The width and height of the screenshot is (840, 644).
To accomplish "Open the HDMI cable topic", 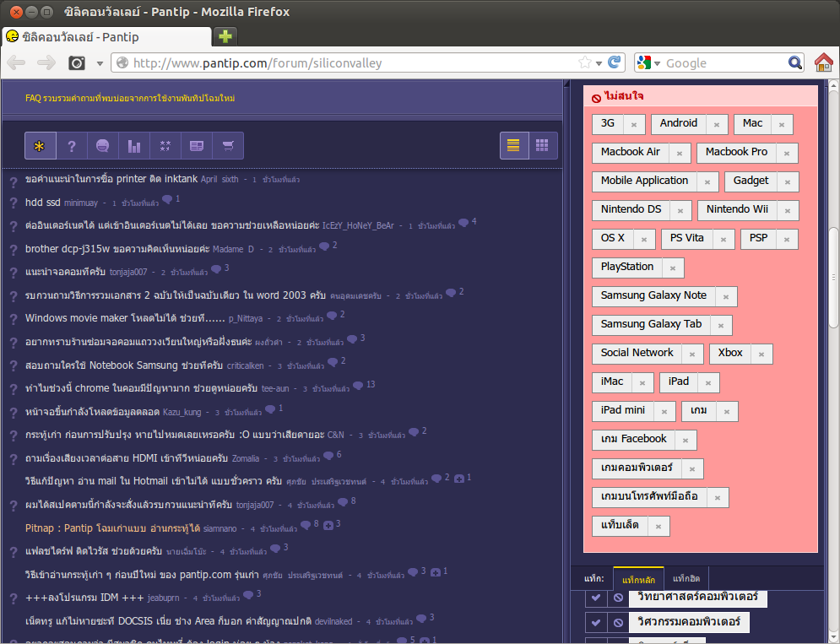I will tap(127, 458).
